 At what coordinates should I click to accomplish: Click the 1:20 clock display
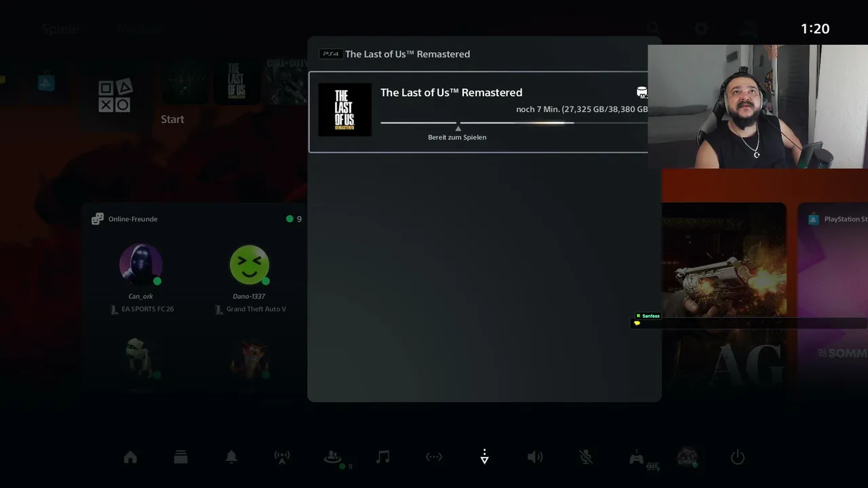coord(815,28)
